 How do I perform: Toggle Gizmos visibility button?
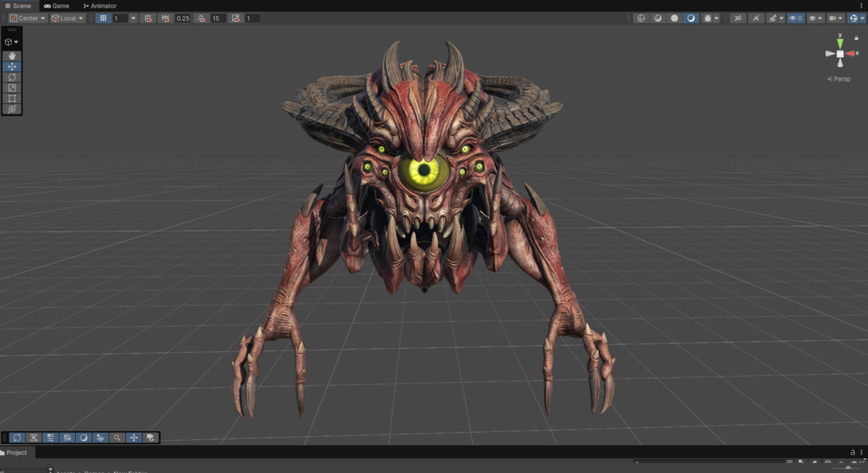pos(853,18)
